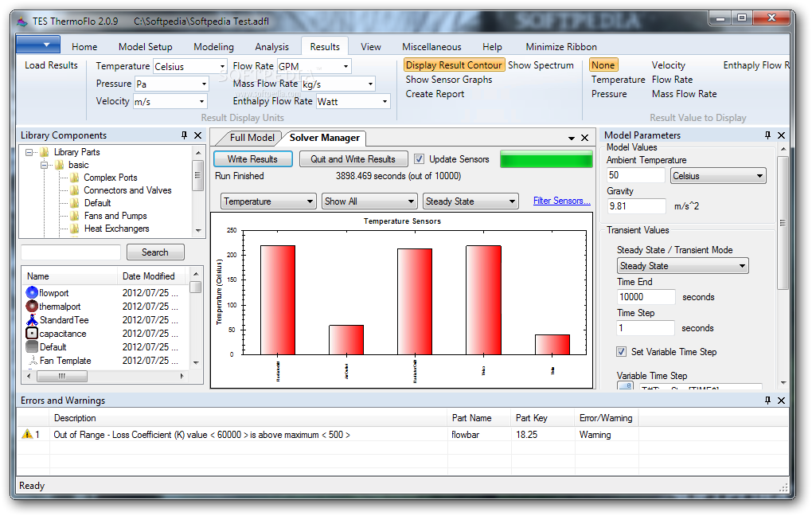Screen dimensions: 812x516
Task: Click Load Results in the ribbon
Action: 51,65
